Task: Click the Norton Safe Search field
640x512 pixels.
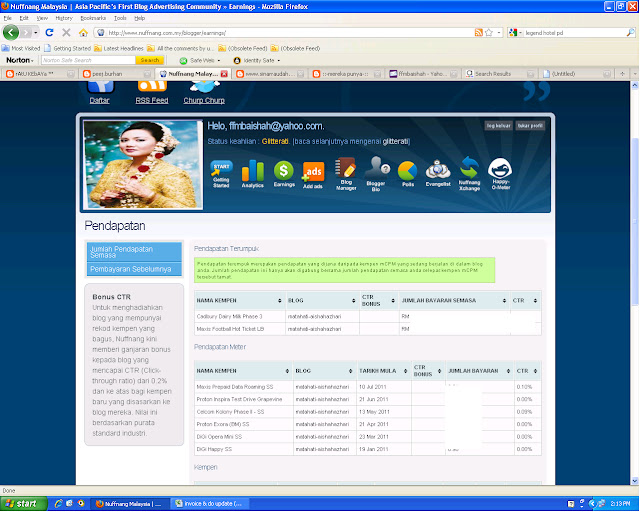Action: (x=88, y=60)
